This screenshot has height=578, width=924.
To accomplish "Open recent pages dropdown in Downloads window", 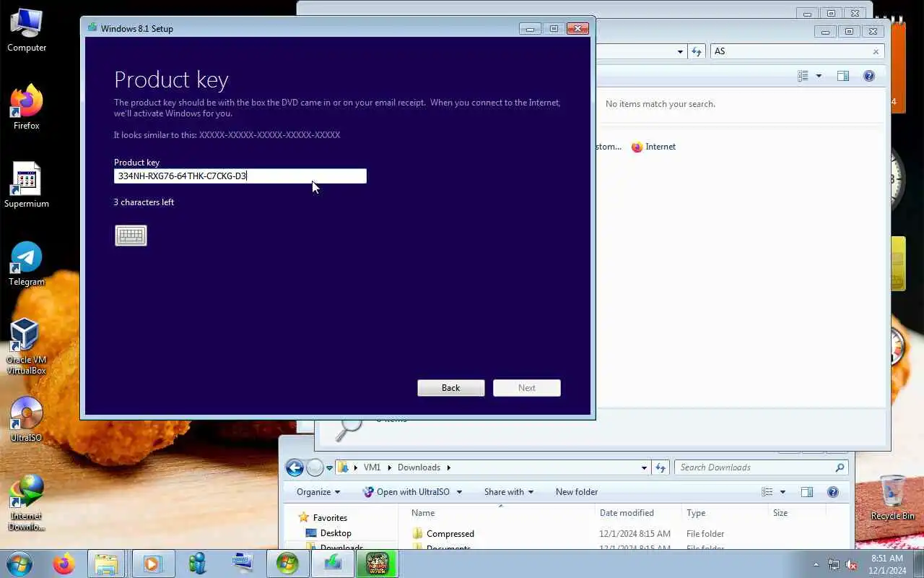I will pyautogui.click(x=329, y=468).
